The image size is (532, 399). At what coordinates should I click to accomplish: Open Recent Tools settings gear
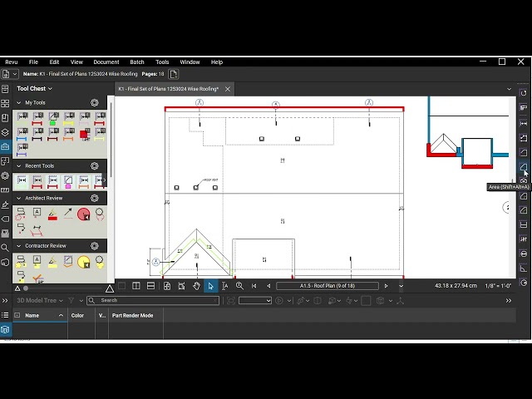pos(94,166)
